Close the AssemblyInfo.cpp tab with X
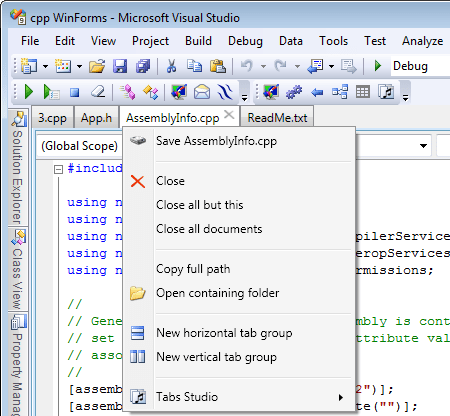 click(229, 115)
